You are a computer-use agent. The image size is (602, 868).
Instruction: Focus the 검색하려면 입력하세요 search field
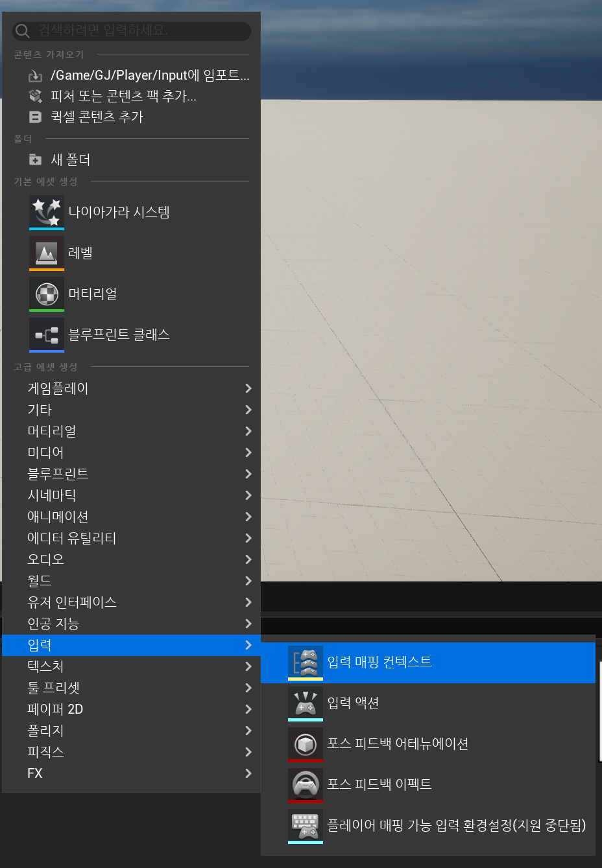[x=131, y=30]
